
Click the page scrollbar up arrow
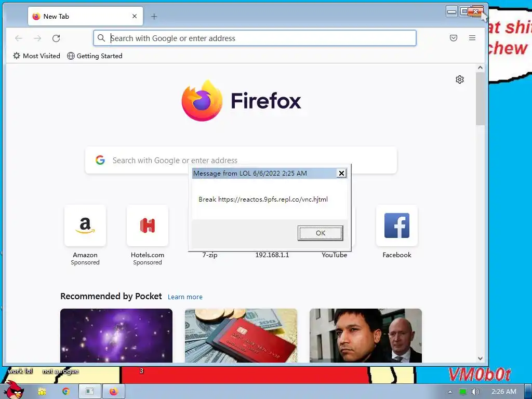click(x=480, y=68)
